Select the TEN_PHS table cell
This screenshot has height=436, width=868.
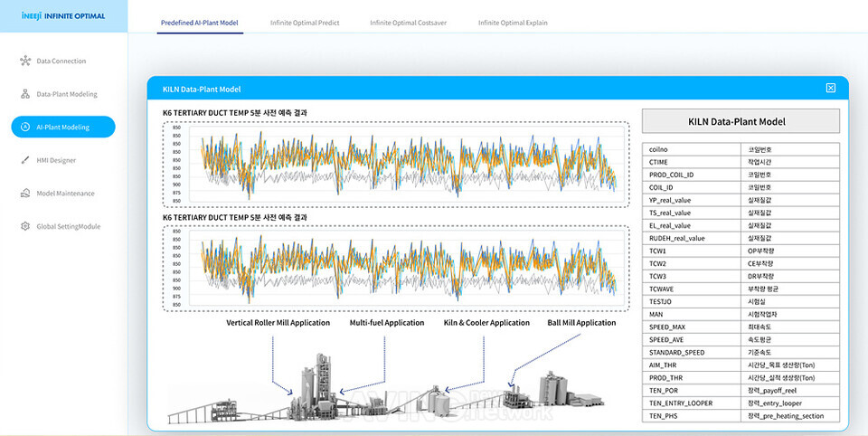coord(692,415)
